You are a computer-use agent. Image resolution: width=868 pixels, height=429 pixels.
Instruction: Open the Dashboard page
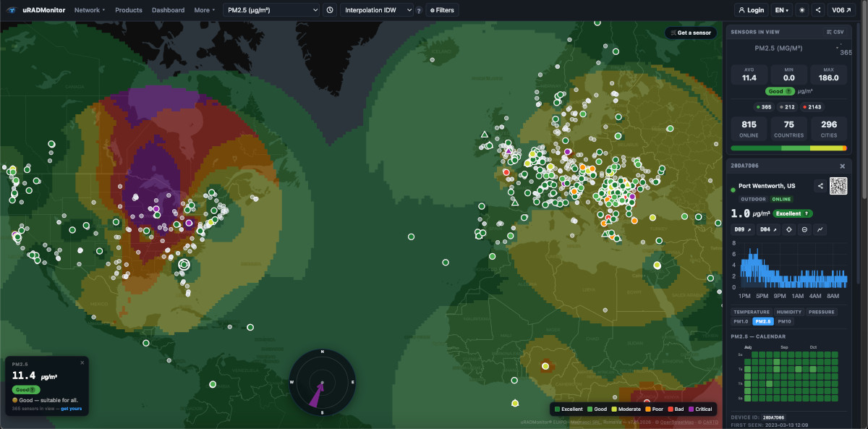(x=168, y=10)
